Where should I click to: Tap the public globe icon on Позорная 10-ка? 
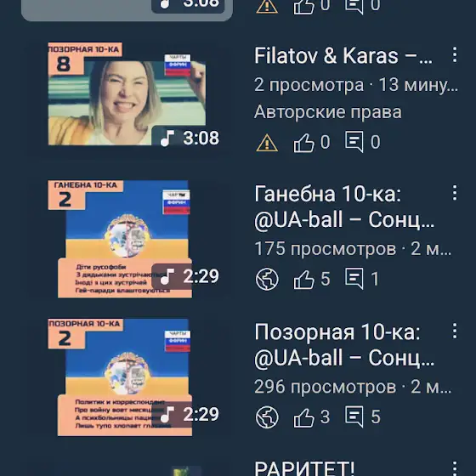[x=267, y=417]
